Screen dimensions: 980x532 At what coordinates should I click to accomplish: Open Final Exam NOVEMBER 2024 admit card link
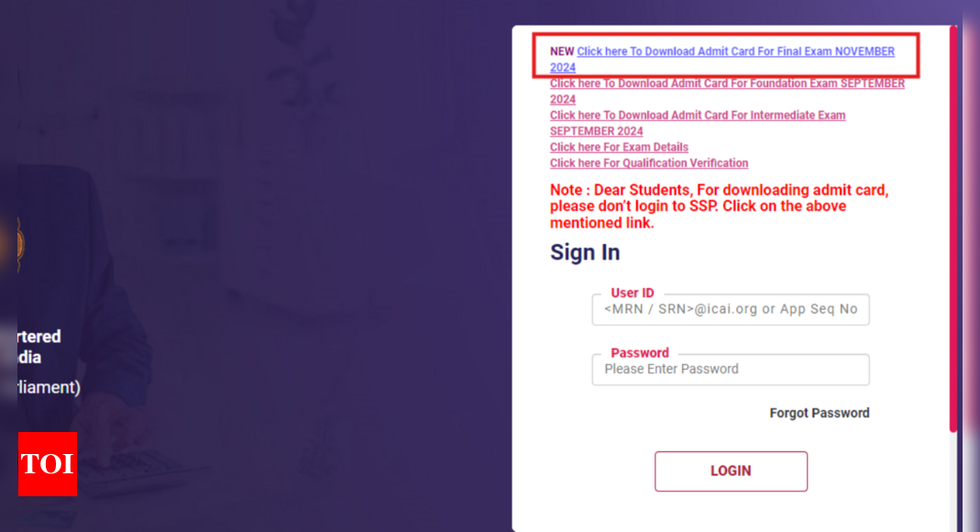point(721,59)
